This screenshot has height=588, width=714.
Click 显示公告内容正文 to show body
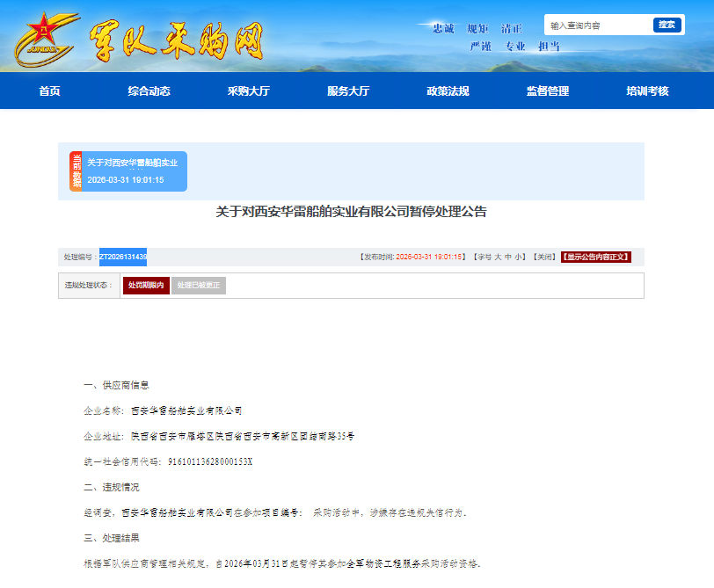596,257
